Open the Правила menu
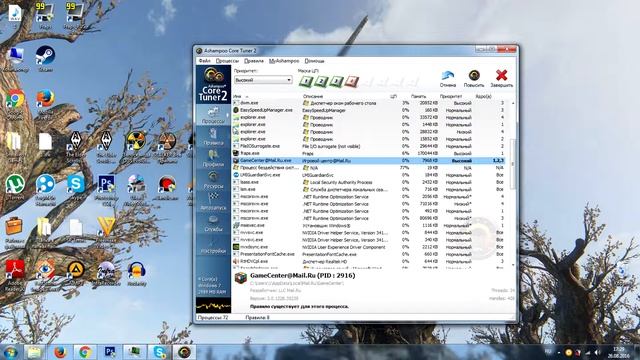Screen dimensions: 640x360 tap(253, 61)
